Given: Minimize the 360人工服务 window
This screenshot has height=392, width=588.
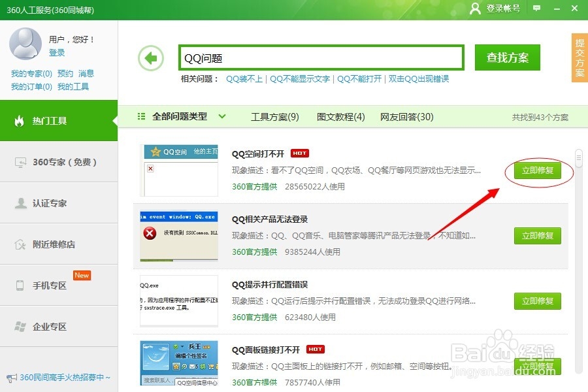Looking at the screenshot, I should tap(557, 8).
